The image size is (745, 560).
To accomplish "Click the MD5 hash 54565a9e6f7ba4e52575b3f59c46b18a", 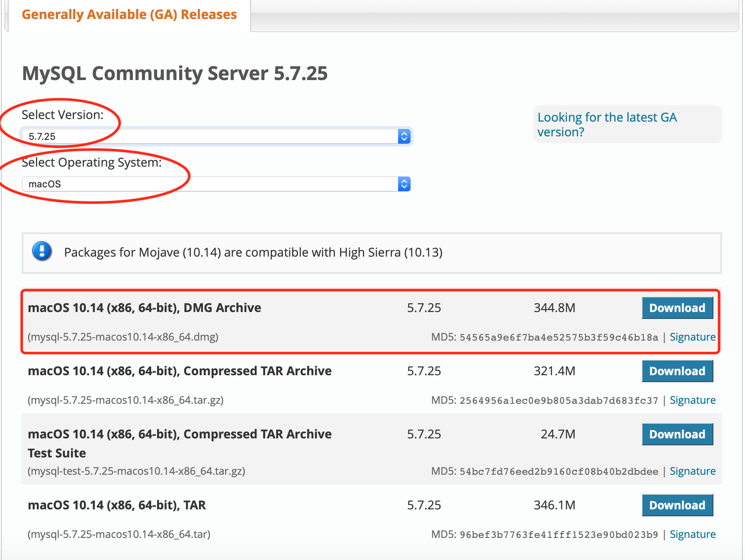I will coord(559,338).
